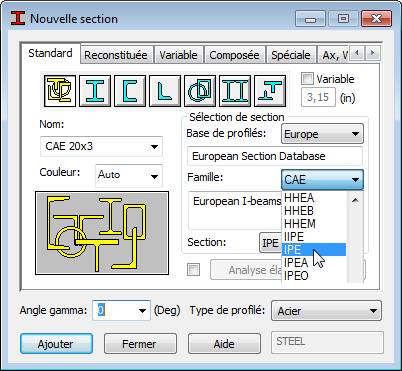
Task: Choose the C-channel section icon
Action: (x=130, y=91)
